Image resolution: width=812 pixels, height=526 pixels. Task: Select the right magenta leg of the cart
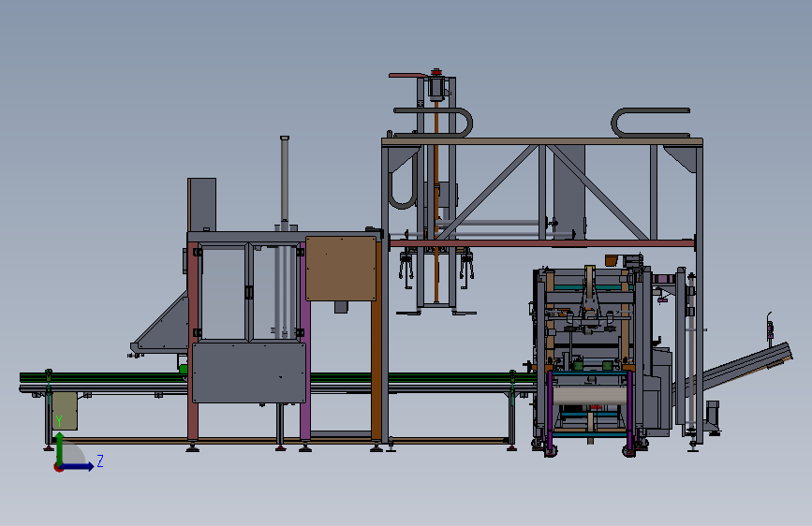click(x=629, y=412)
